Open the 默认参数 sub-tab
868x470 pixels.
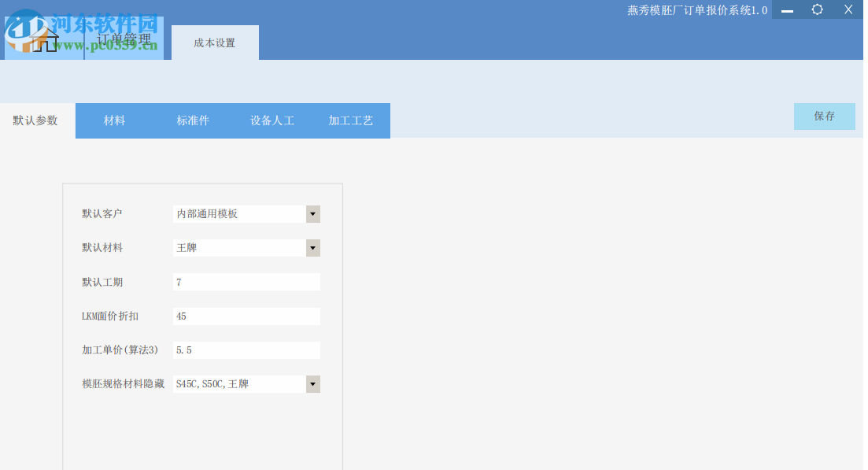[36, 120]
